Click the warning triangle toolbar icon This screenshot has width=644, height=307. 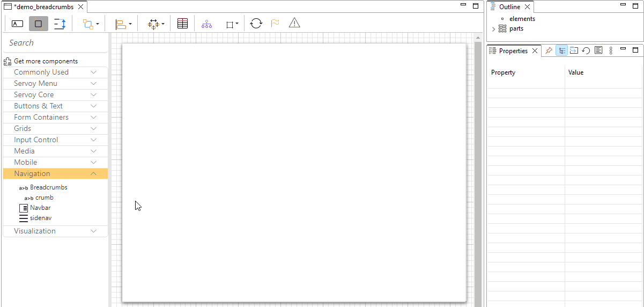294,23
